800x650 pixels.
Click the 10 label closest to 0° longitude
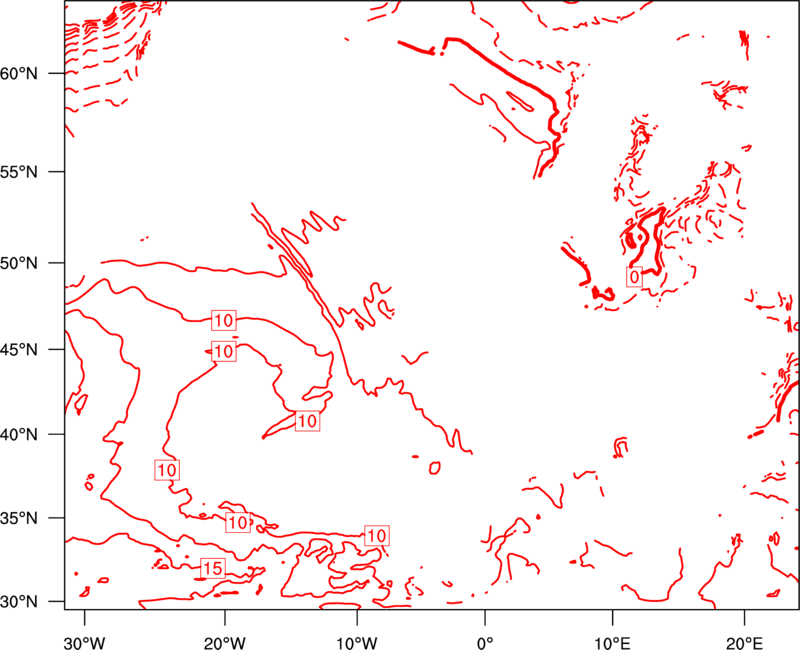click(377, 535)
